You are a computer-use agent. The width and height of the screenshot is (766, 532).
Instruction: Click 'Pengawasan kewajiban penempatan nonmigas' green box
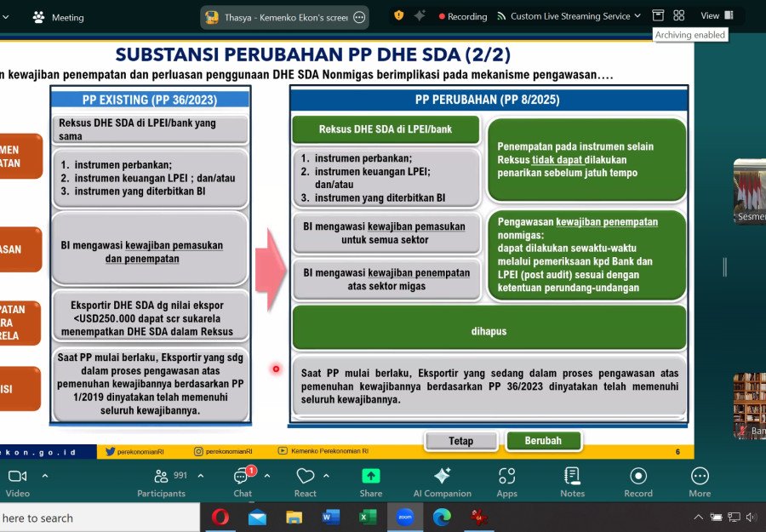pyautogui.click(x=586, y=255)
